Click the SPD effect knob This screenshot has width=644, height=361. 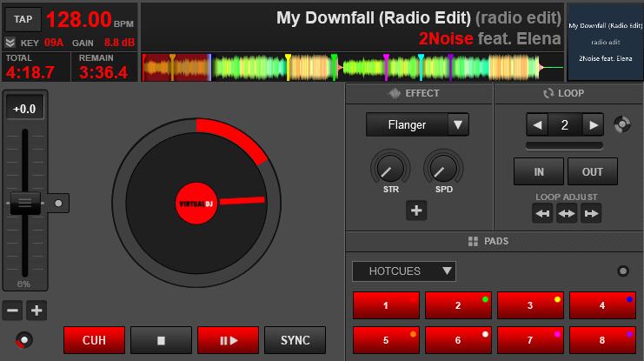pyautogui.click(x=442, y=169)
